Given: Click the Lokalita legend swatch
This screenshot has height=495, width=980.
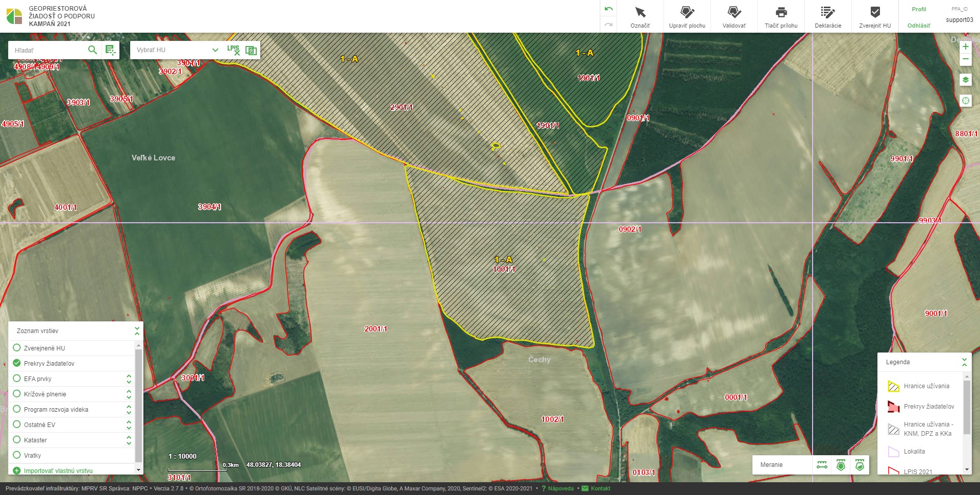Looking at the screenshot, I should 893,452.
